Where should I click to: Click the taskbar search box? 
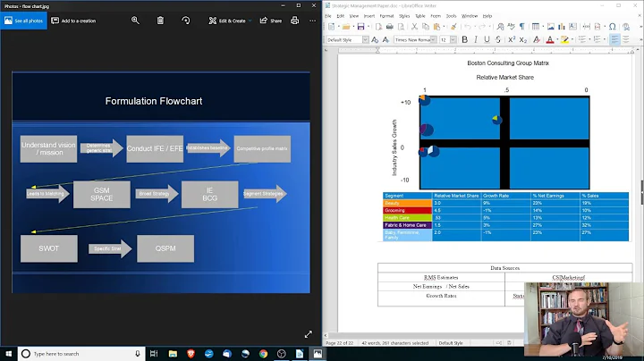(x=80, y=353)
